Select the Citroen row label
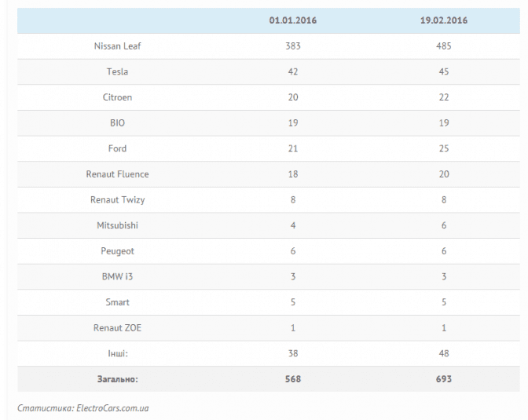Image resolution: width=528 pixels, height=420 pixels. [117, 97]
